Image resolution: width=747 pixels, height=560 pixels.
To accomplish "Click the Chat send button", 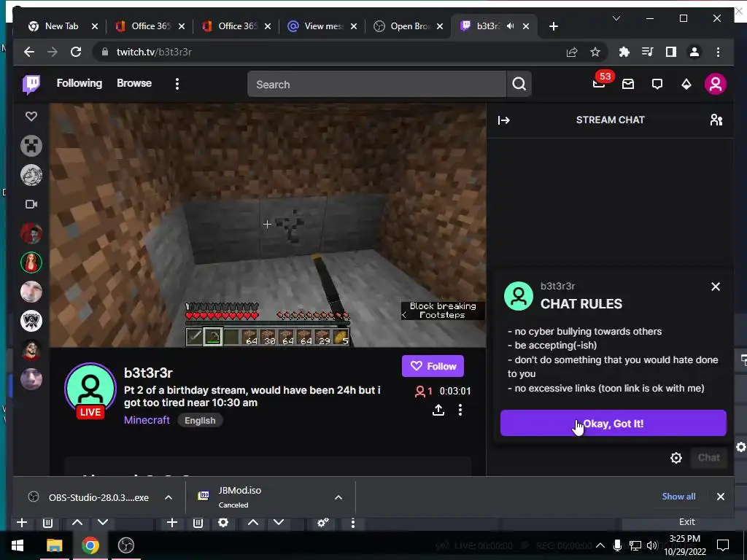I will tap(709, 458).
